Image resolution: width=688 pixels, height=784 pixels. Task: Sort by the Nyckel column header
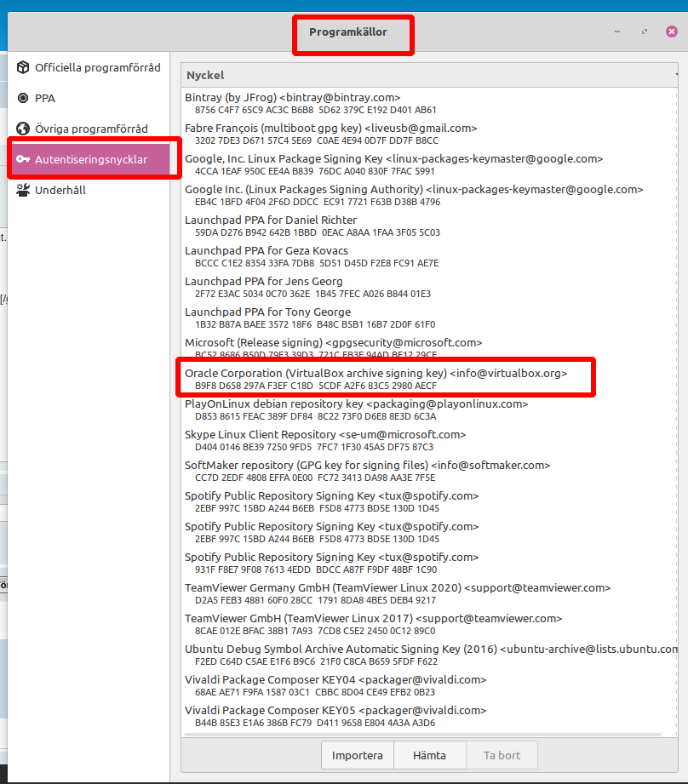pyautogui.click(x=205, y=75)
